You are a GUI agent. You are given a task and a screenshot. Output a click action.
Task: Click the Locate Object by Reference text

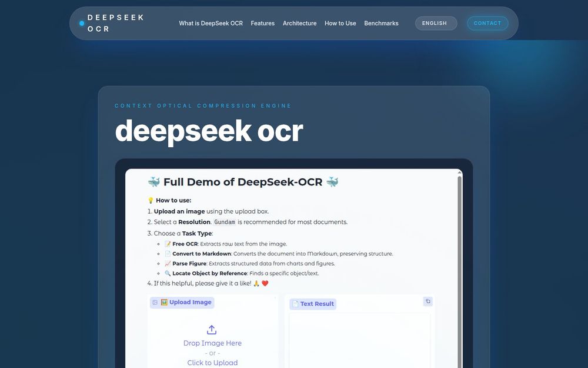click(210, 273)
